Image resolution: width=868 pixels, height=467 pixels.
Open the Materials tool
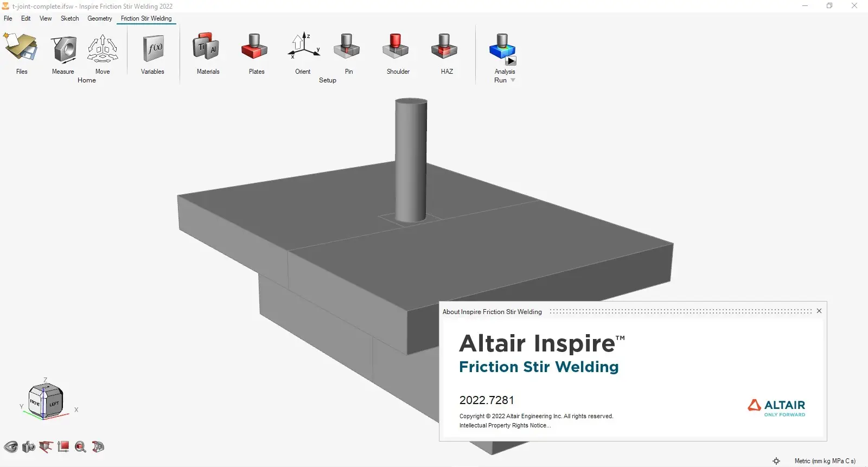coord(206,46)
